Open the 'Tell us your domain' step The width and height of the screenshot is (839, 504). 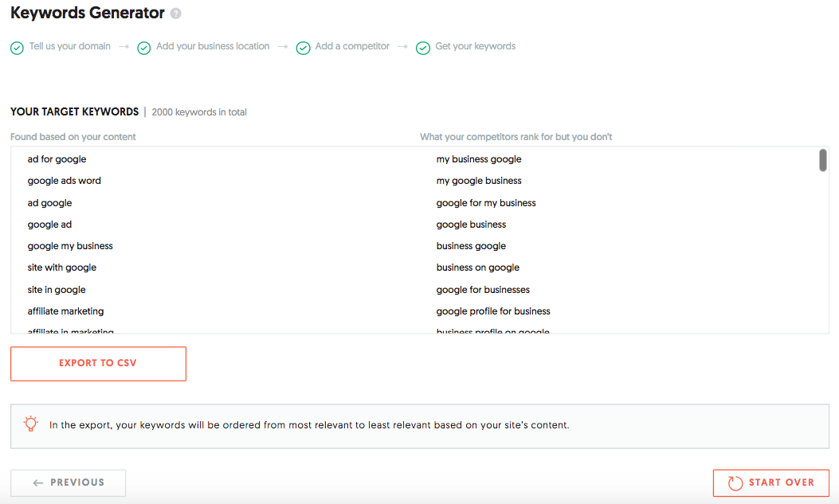tap(69, 46)
